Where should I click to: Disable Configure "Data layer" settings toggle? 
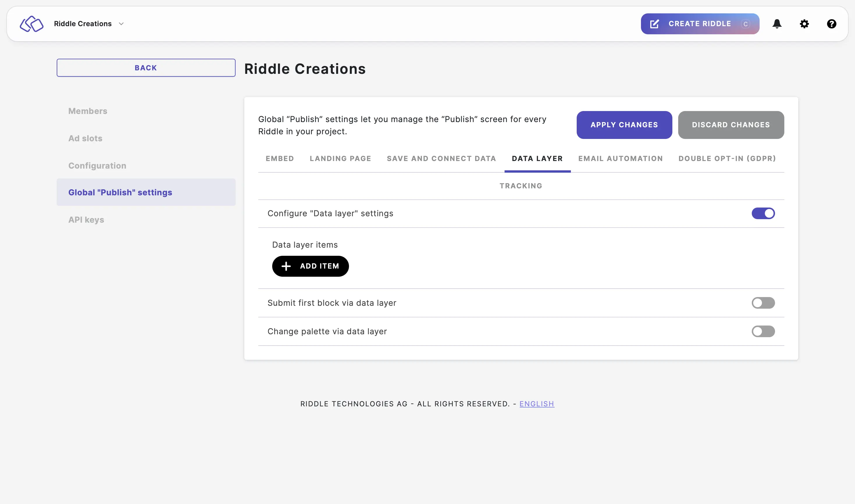[763, 213]
